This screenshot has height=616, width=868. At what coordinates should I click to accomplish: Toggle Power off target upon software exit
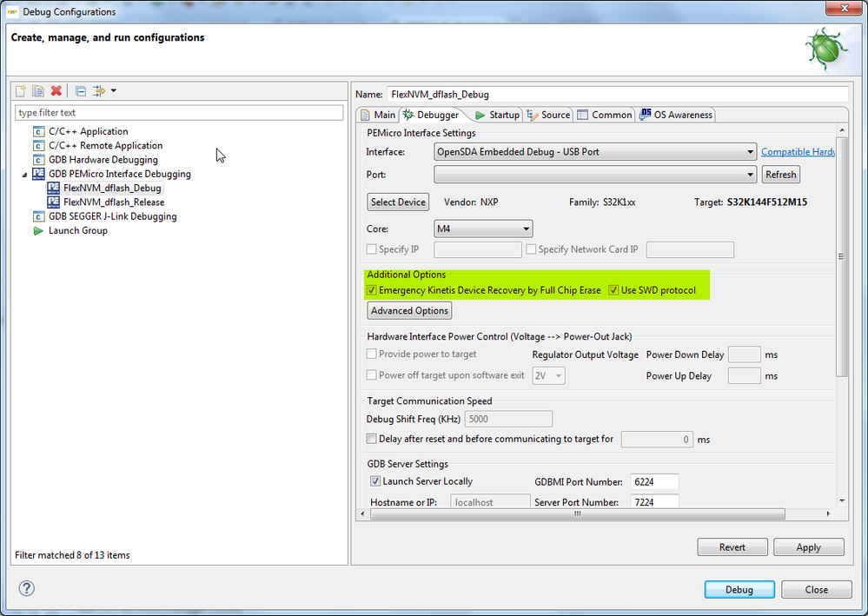(x=372, y=374)
